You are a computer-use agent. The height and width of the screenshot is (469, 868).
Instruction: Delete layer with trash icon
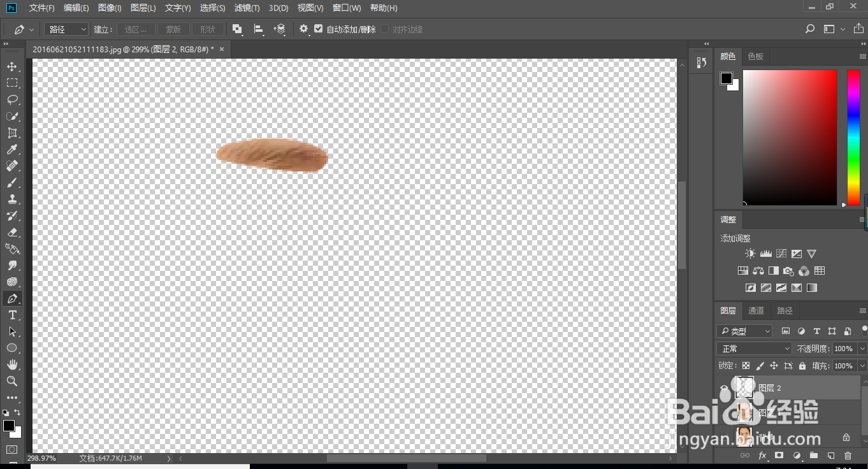(848, 456)
